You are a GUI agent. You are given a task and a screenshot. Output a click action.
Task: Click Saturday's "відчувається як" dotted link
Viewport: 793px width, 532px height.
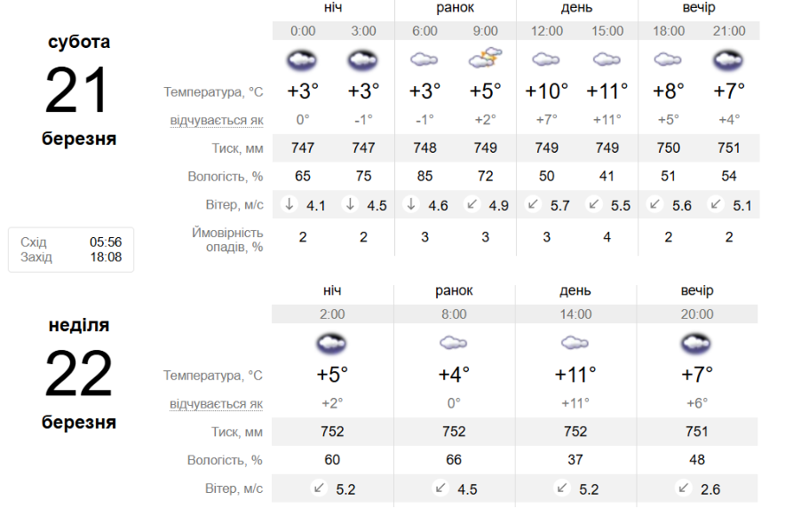pyautogui.click(x=217, y=120)
